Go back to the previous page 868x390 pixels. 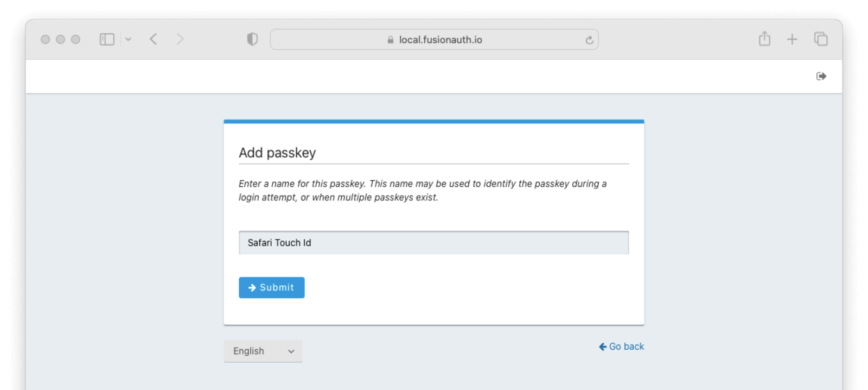(154, 39)
